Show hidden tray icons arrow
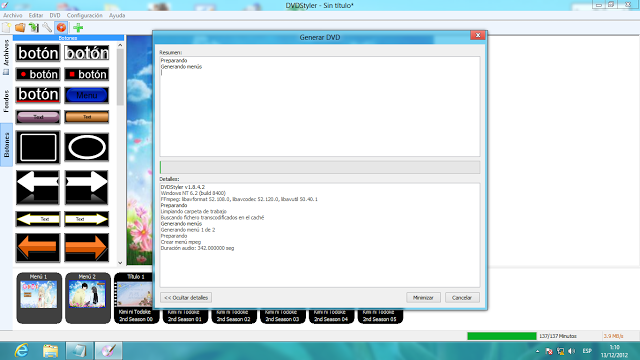This screenshot has height=360, width=640. click(x=538, y=351)
